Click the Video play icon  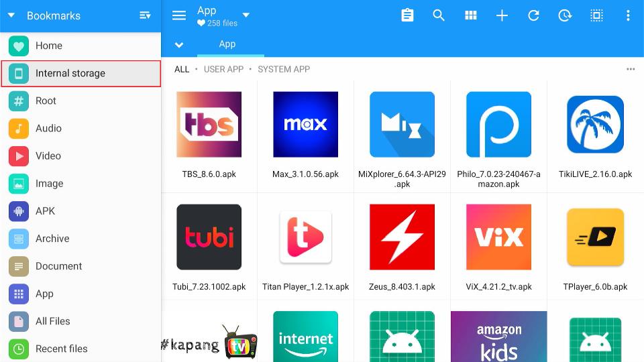[19, 156]
